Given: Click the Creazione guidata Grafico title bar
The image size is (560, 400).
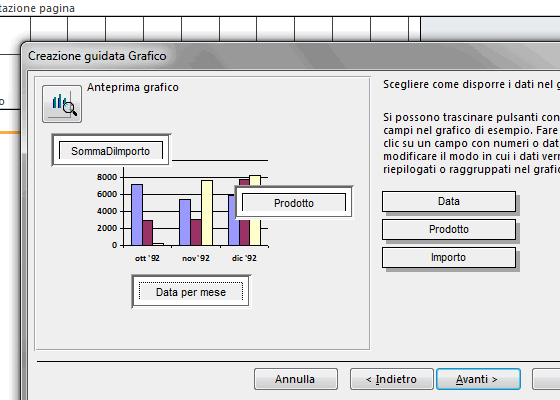Looking at the screenshot, I should click(x=290, y=56).
